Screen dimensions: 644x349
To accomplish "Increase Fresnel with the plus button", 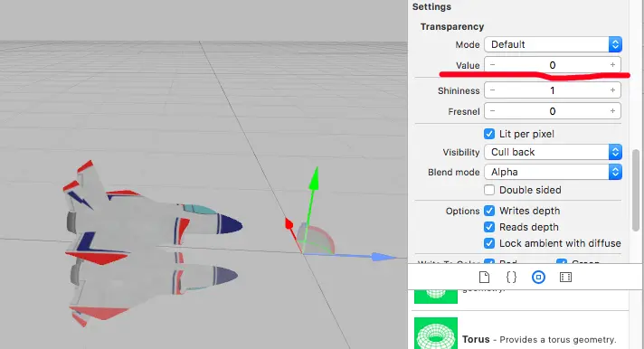I will 612,111.
